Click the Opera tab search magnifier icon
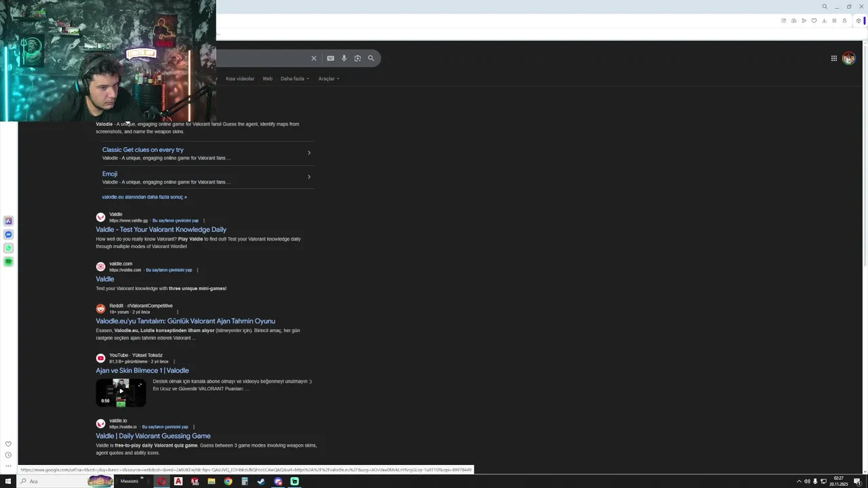 825,7
